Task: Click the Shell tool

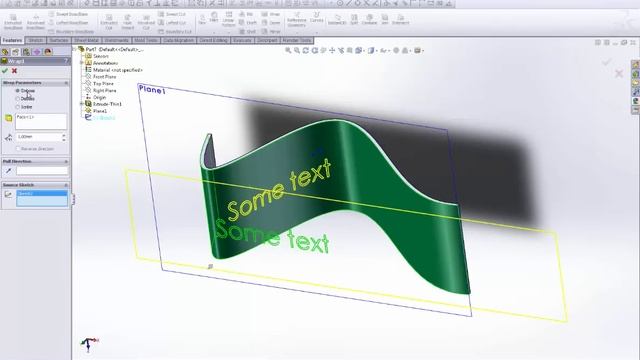Action: click(x=247, y=31)
